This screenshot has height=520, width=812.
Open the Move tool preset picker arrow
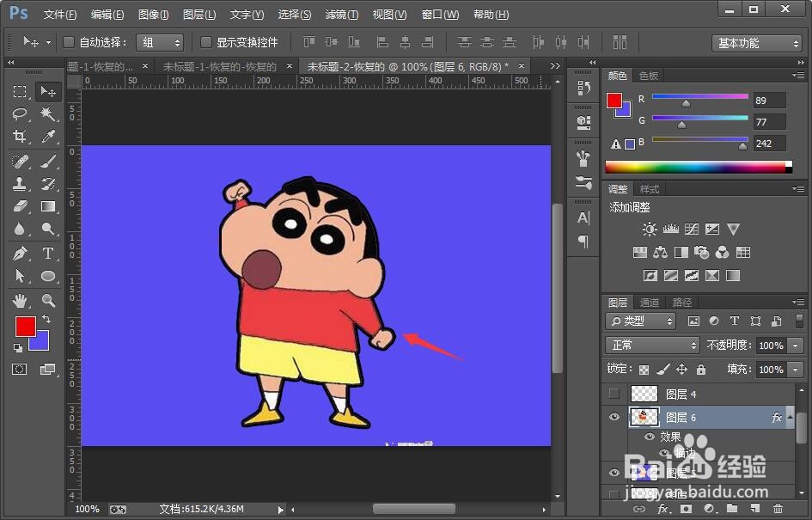point(49,42)
